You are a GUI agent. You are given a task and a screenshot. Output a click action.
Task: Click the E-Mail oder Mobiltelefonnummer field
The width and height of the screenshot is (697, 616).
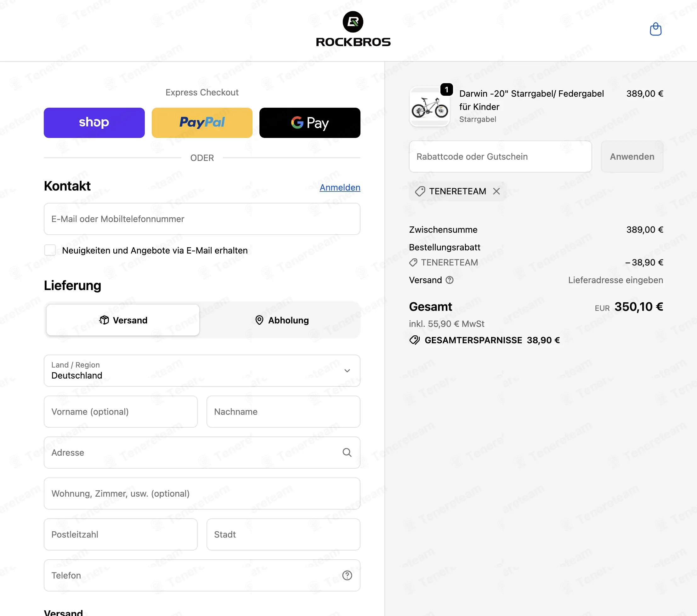pyautogui.click(x=202, y=219)
